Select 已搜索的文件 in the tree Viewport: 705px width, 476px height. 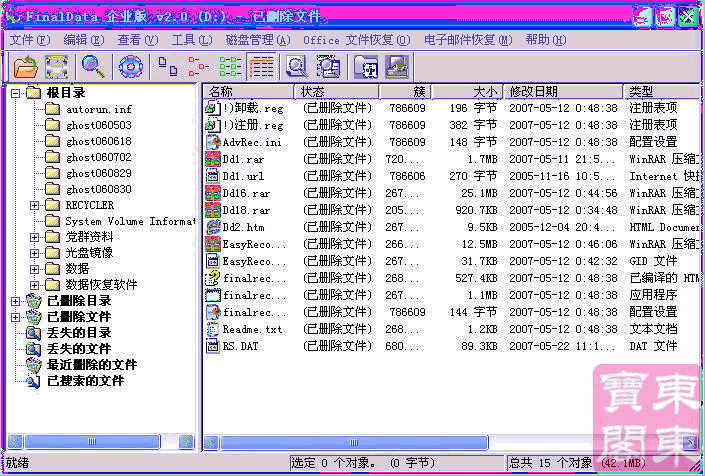coord(85,381)
